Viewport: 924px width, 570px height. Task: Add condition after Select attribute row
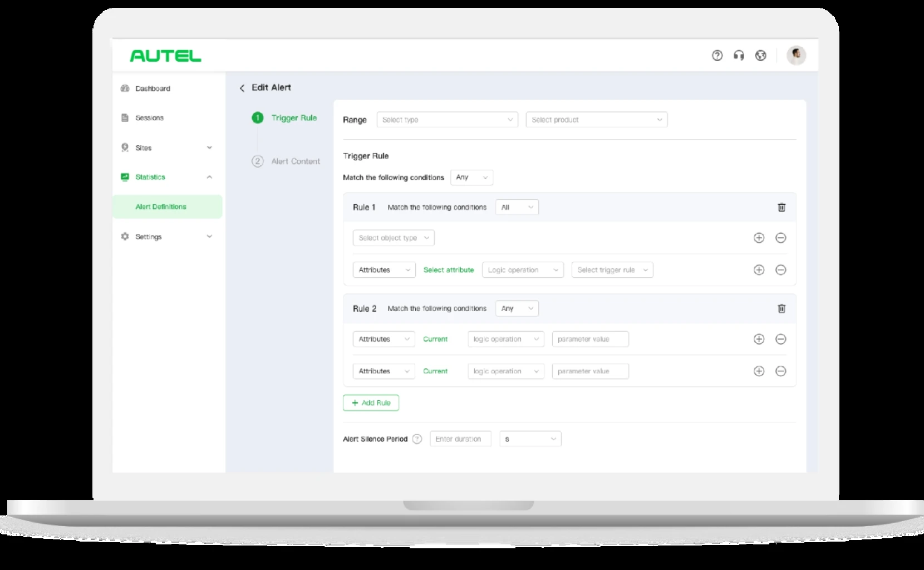tap(759, 270)
